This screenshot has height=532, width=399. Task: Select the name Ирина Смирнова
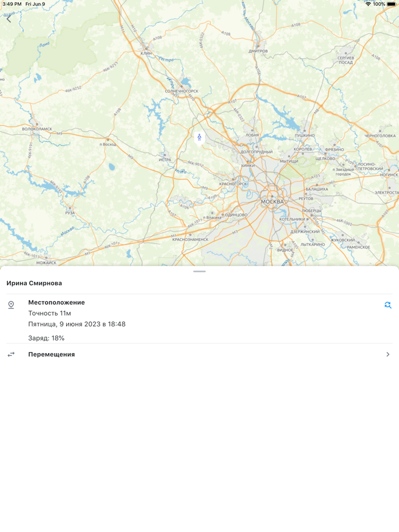pos(34,283)
